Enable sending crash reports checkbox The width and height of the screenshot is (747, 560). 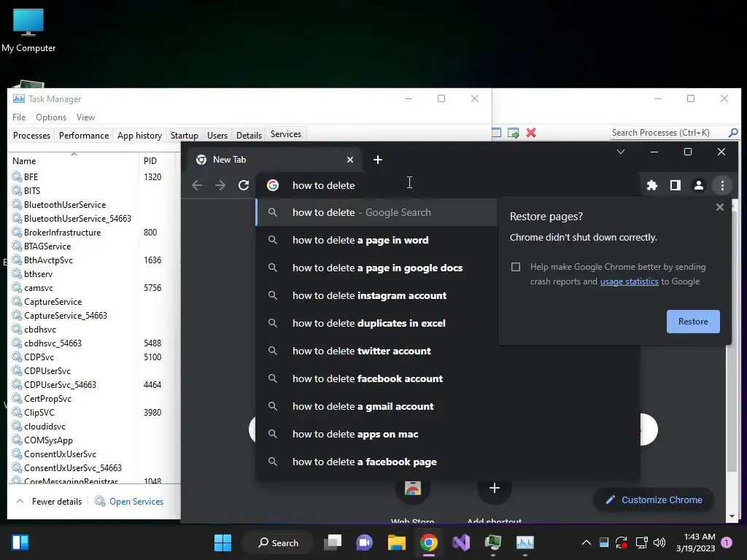coord(516,267)
